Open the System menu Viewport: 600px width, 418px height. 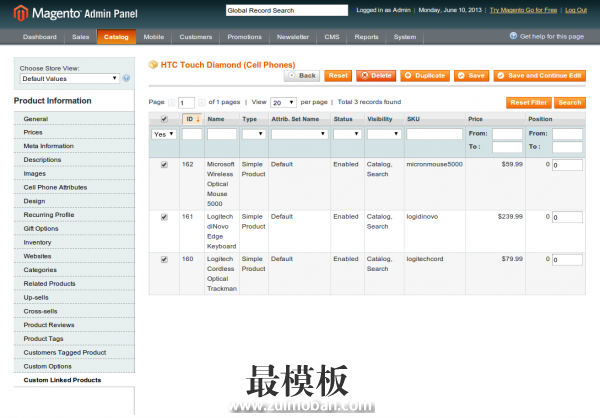point(405,37)
